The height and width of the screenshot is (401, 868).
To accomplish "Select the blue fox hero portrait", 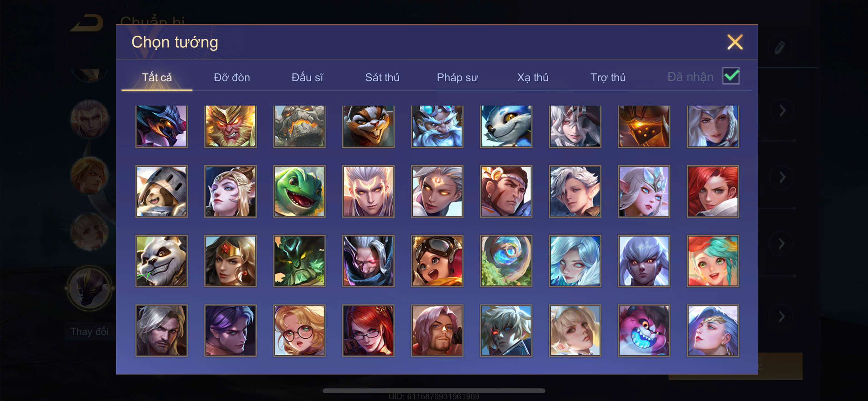I will 506,126.
